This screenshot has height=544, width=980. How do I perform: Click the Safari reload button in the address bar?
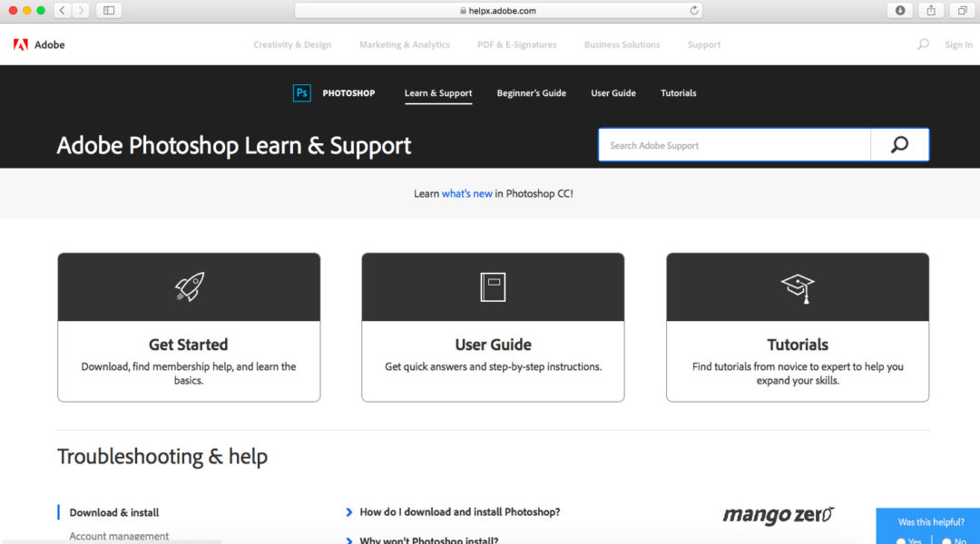[693, 10]
